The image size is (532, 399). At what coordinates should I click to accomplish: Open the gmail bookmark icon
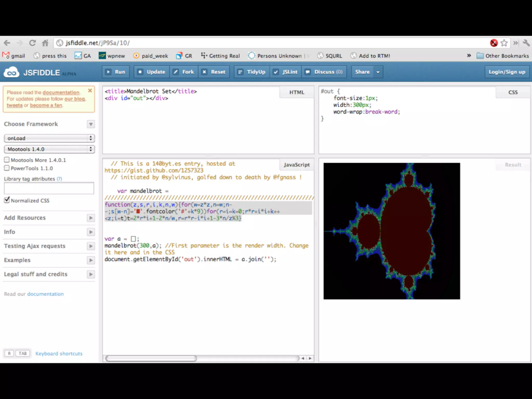[x=6, y=55]
